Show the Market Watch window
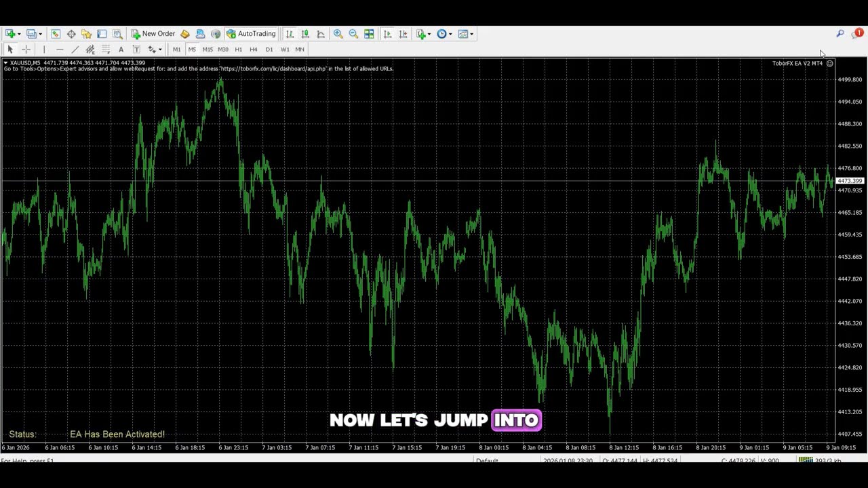 (56, 33)
